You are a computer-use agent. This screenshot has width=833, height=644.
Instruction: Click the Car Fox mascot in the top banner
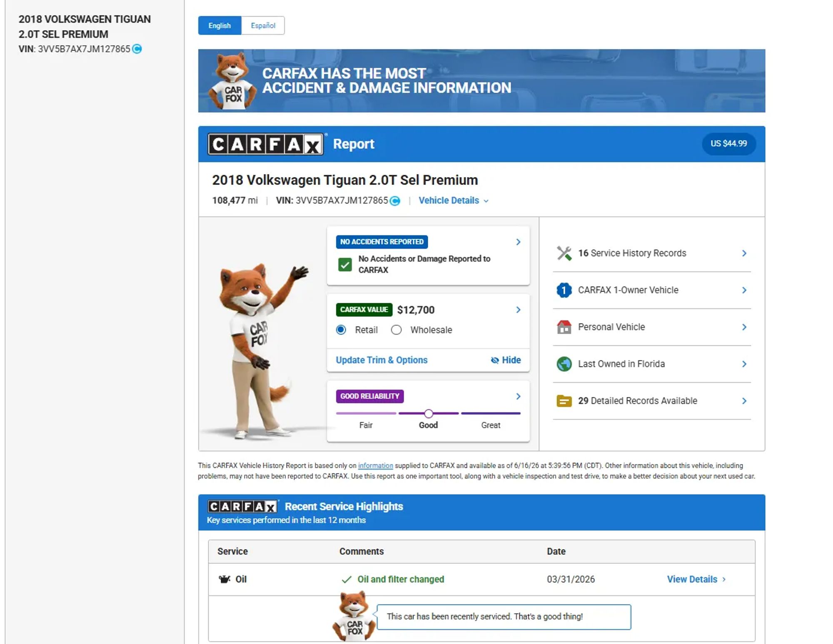point(232,81)
